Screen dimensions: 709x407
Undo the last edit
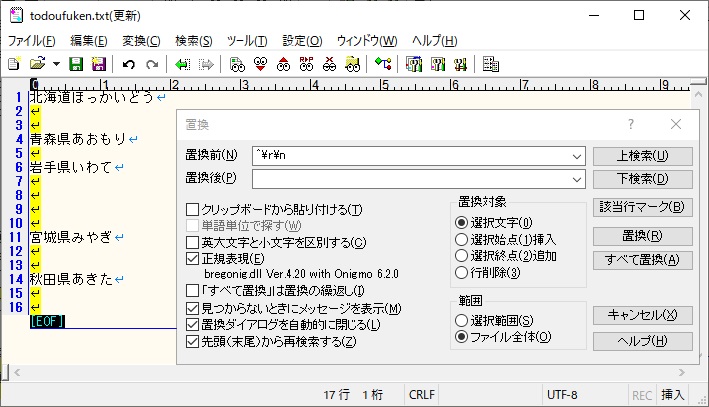click(x=129, y=64)
